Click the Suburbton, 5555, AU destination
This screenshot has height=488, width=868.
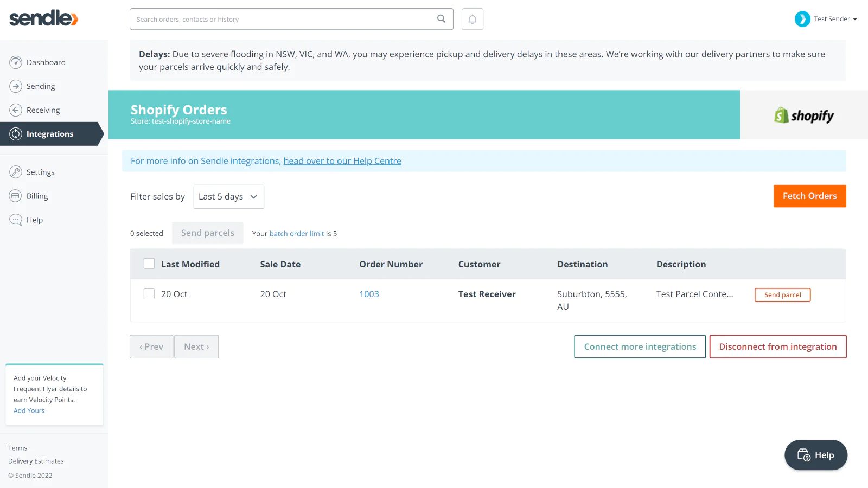coord(592,300)
